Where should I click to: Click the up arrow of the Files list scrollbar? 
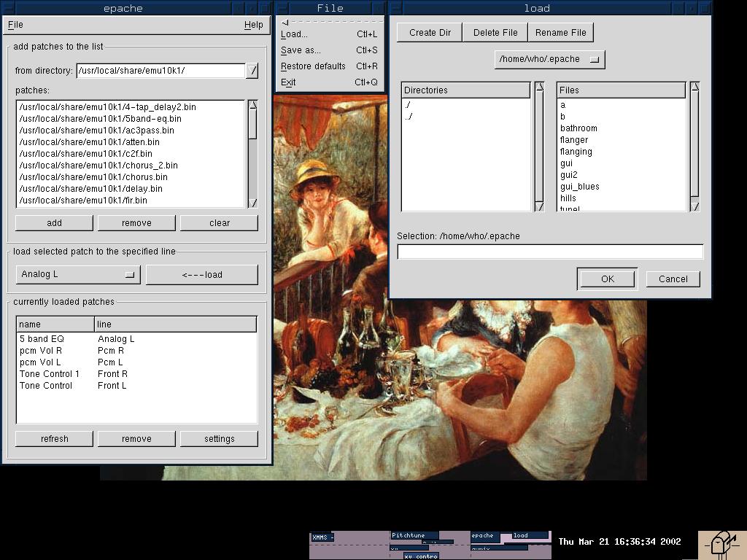[x=694, y=87]
